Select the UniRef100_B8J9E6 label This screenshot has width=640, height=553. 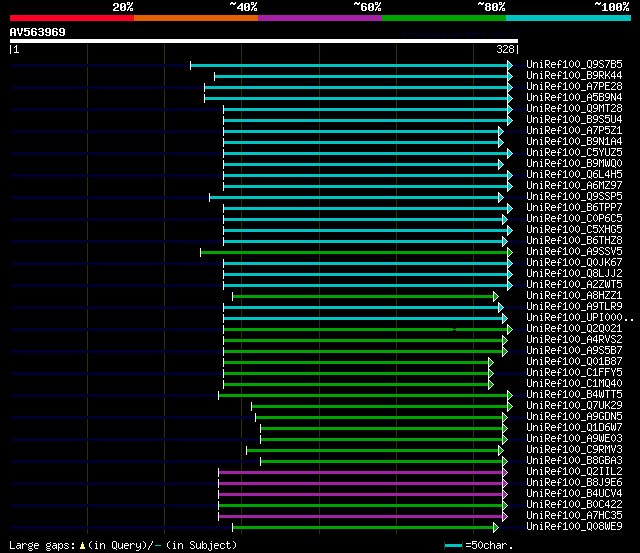pyautogui.click(x=574, y=483)
